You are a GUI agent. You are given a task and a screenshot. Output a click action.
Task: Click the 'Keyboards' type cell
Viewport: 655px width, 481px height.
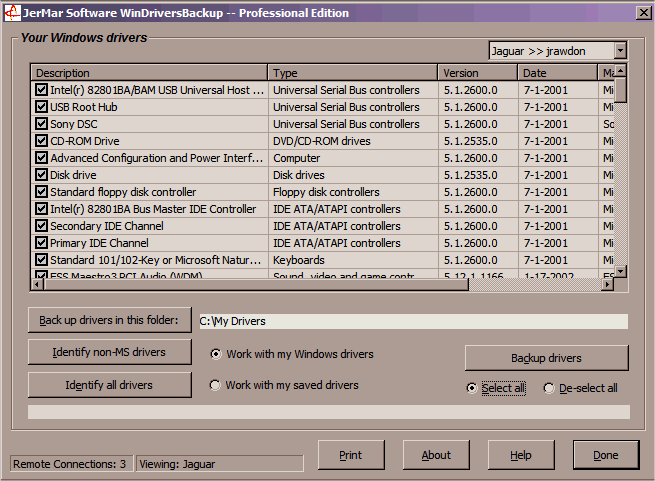(x=299, y=260)
